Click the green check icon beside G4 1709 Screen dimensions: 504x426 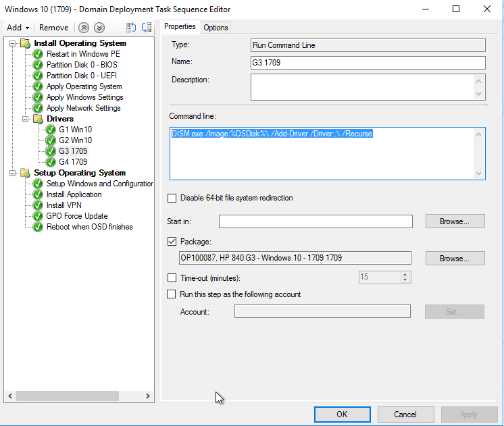click(x=51, y=162)
